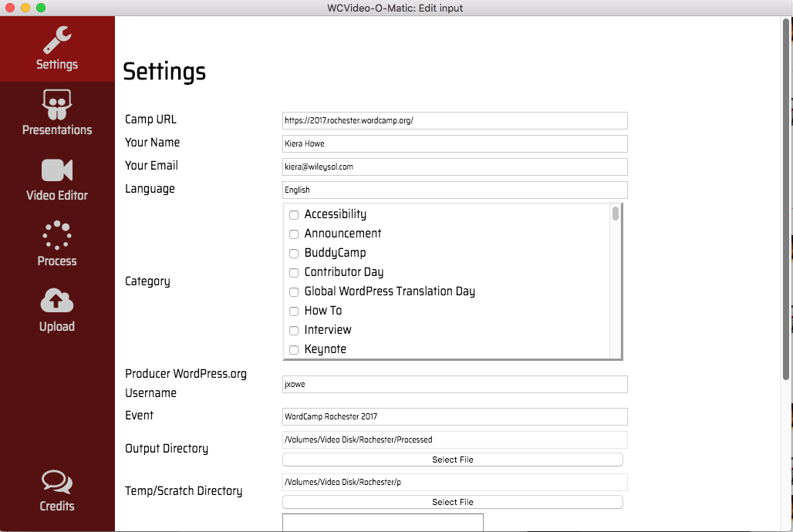
Task: Enable the Accessibility category checkbox
Action: tap(294, 215)
